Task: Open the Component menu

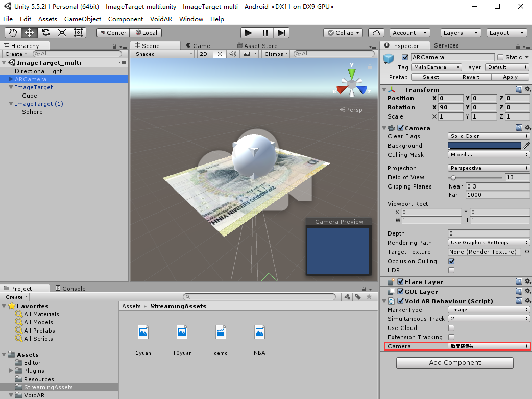Action: pyautogui.click(x=126, y=19)
